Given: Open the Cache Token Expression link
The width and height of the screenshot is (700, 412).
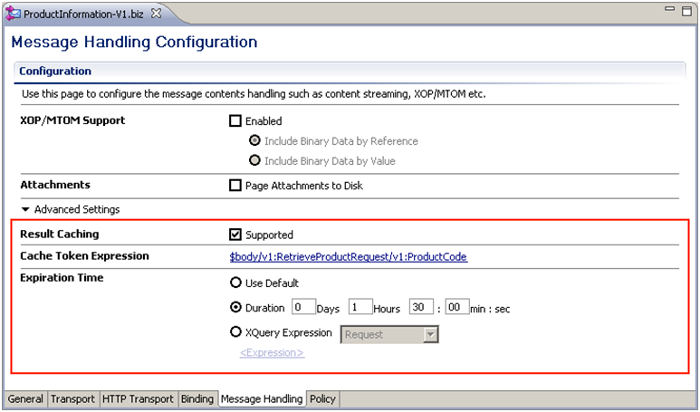Looking at the screenshot, I should 348,257.
